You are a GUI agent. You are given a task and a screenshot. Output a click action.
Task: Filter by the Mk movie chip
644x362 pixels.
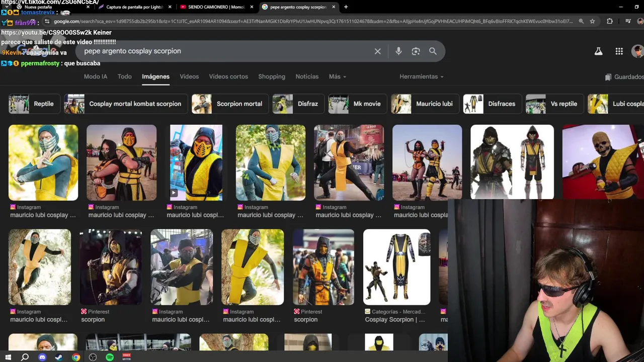point(357,104)
